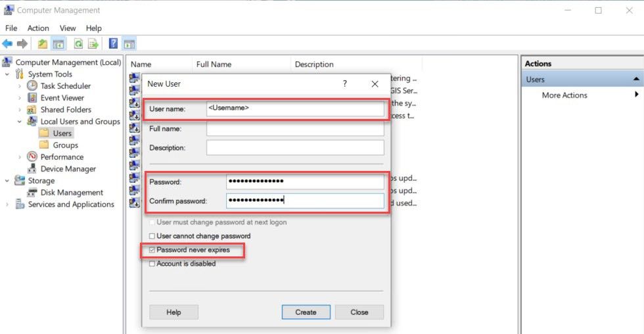Select the Local Users and Groups icon

click(x=32, y=121)
